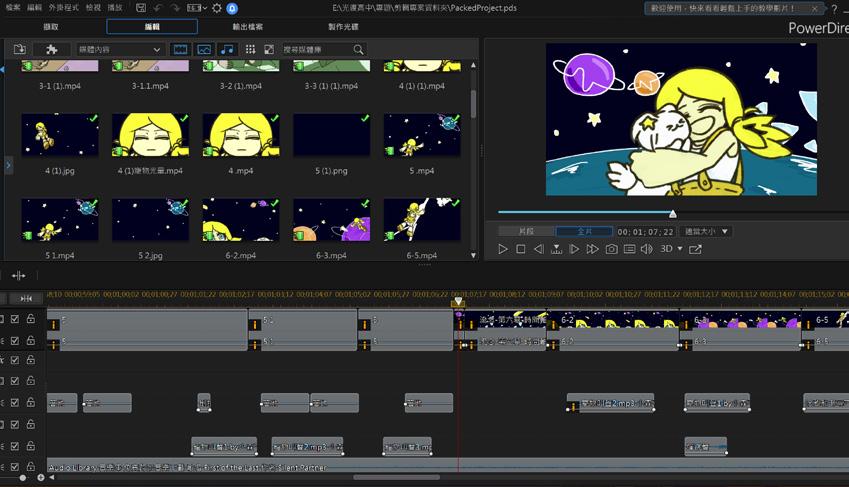The height and width of the screenshot is (487, 849).
Task: Open the project aspect ratio dropdown
Action: click(x=197, y=8)
